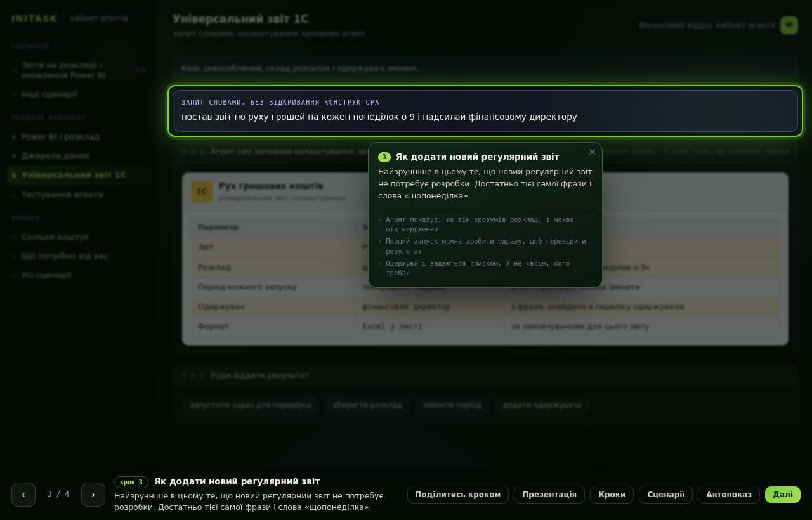This screenshot has height=520, width=812.
Task: Go to the previous tour step
Action: pyautogui.click(x=23, y=495)
